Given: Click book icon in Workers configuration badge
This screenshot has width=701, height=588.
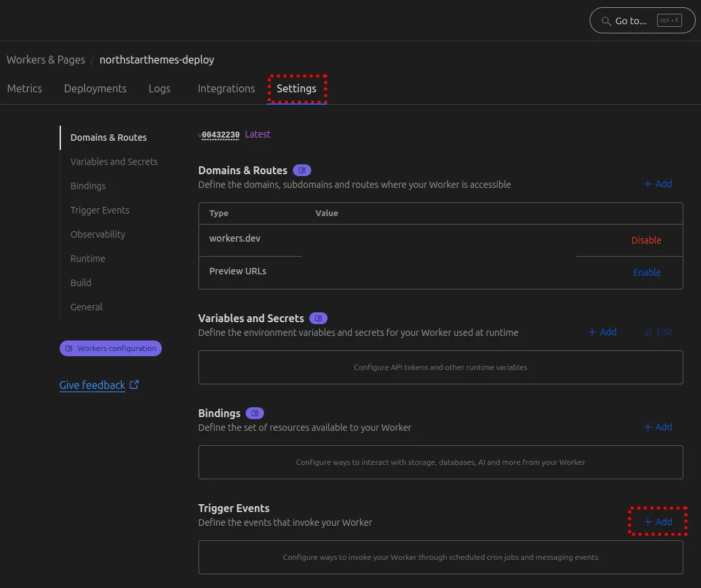Looking at the screenshot, I should point(69,348).
